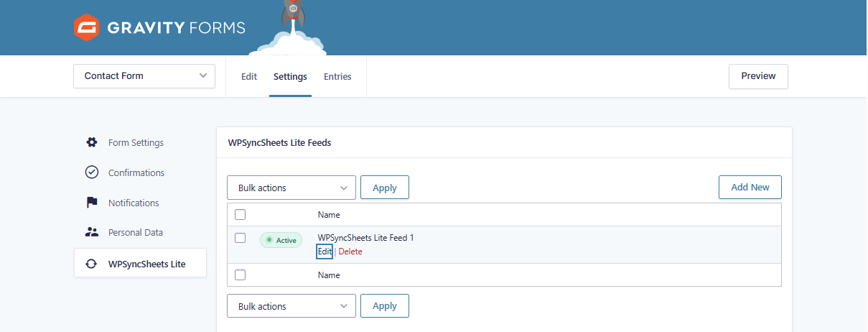The width and height of the screenshot is (868, 332).
Task: Click the Gravity Forms hexagon logo icon
Action: 86,28
